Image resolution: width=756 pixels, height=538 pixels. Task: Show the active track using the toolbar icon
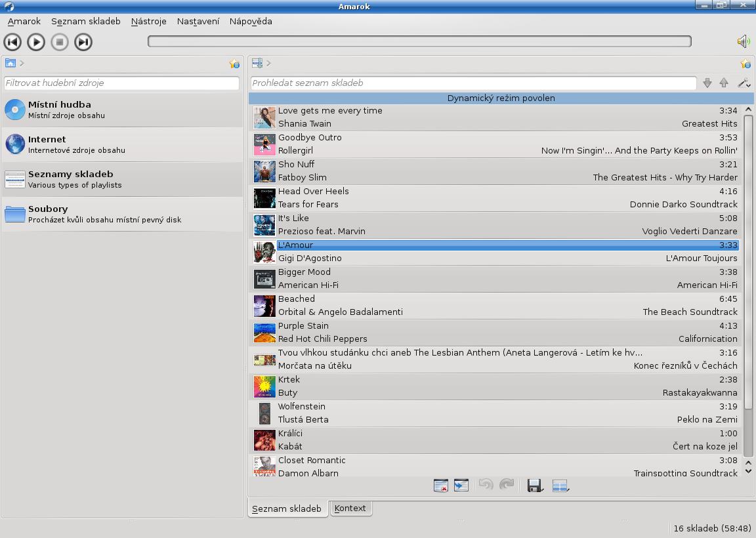click(461, 486)
